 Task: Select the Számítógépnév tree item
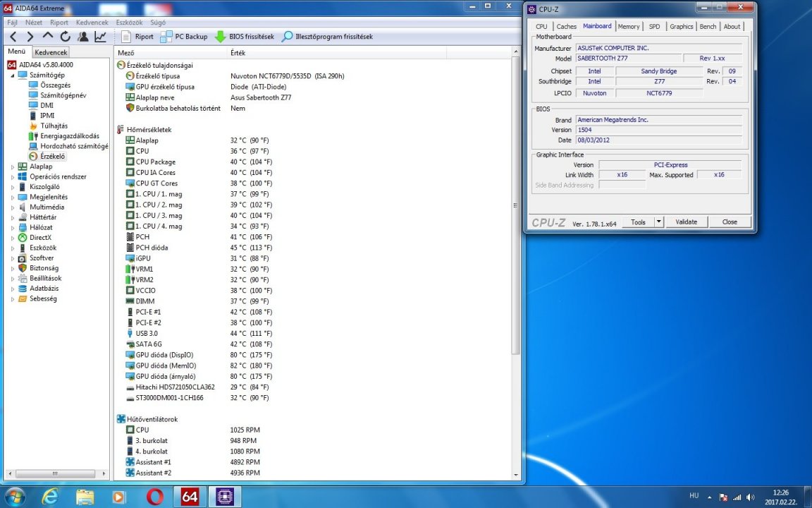[x=63, y=95]
